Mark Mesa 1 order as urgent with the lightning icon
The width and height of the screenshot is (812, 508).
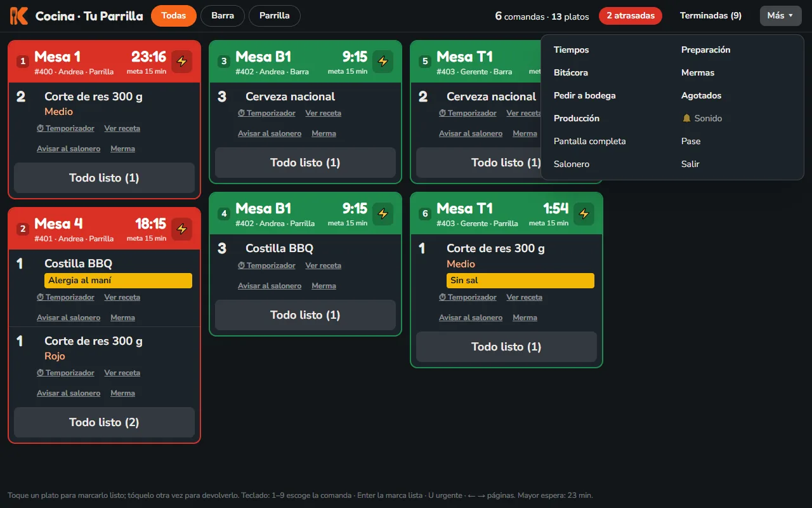pos(182,62)
